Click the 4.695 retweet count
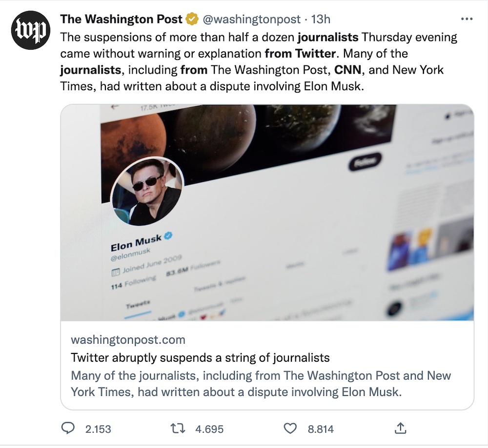Screen dimensions: 488x448 click(209, 429)
